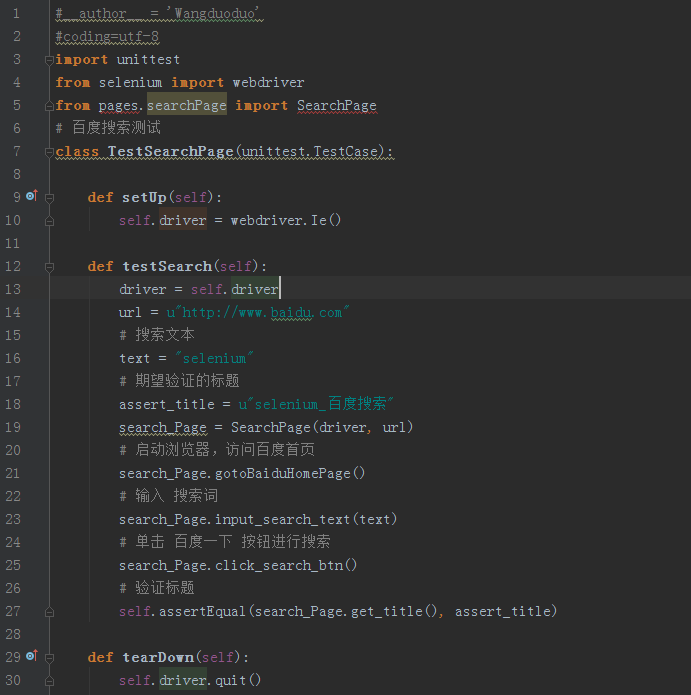691x695 pixels.
Task: Collapse the TestSearchPage class at line 7
Action: (x=49, y=152)
